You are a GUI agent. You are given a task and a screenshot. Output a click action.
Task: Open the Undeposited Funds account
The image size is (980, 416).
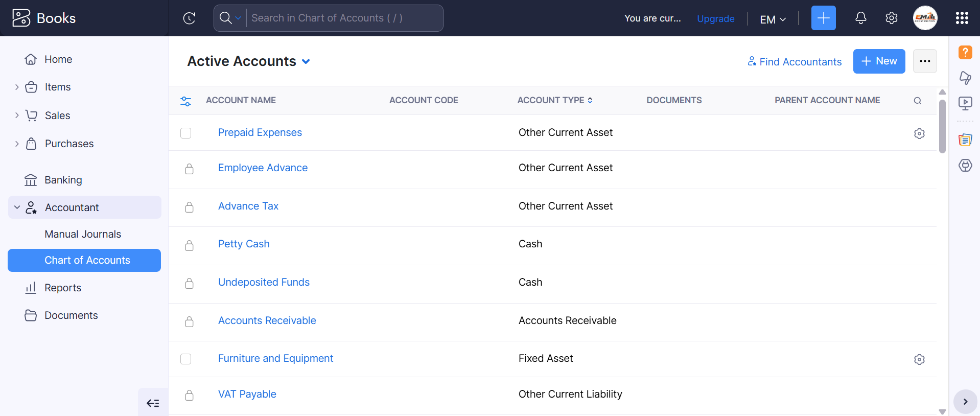[x=264, y=282]
